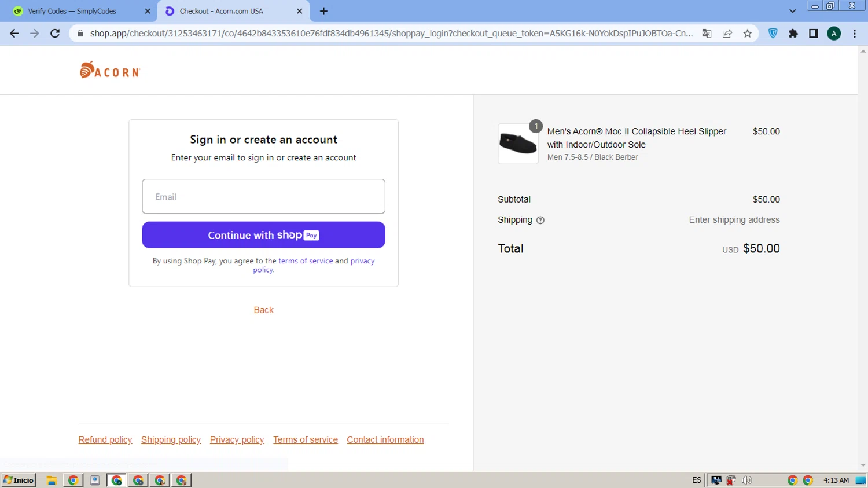Click the ES language indicator
Image resolution: width=868 pixels, height=488 pixels.
tap(697, 480)
